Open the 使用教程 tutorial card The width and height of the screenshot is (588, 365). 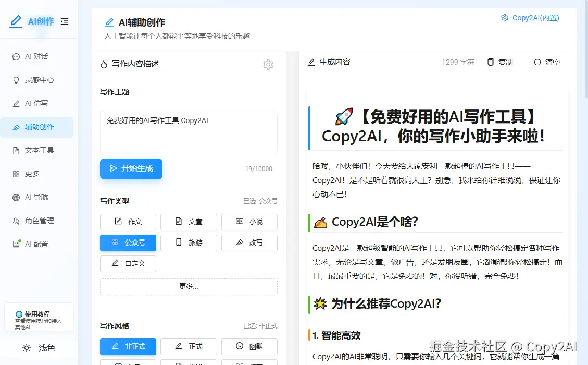click(39, 317)
